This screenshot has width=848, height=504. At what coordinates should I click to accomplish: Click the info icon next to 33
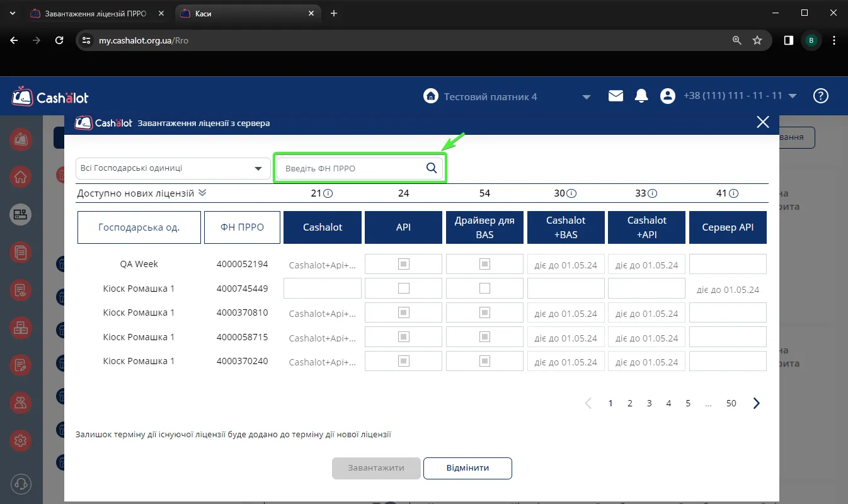[x=653, y=194]
